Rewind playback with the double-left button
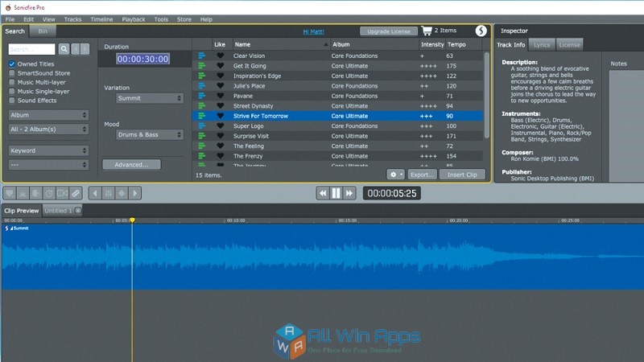The width and height of the screenshot is (644, 362). tap(323, 193)
